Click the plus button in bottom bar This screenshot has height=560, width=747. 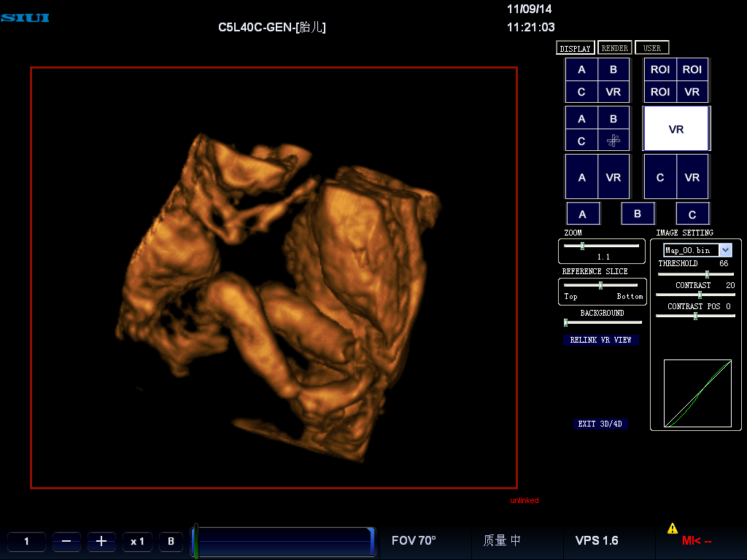click(x=101, y=542)
